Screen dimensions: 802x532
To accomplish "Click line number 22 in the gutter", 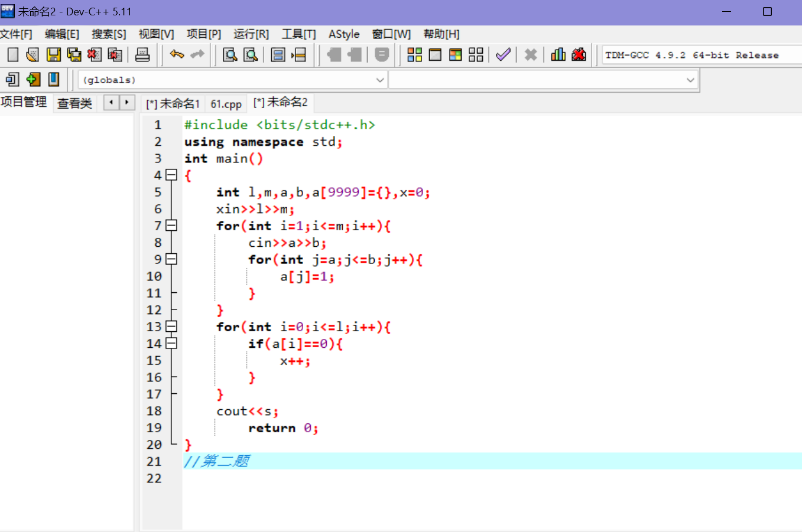I will tap(154, 478).
